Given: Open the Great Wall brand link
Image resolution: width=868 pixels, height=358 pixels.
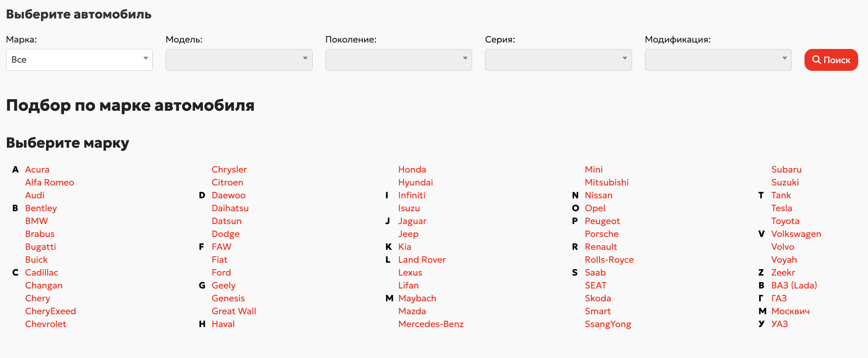Looking at the screenshot, I should pyautogui.click(x=234, y=311).
